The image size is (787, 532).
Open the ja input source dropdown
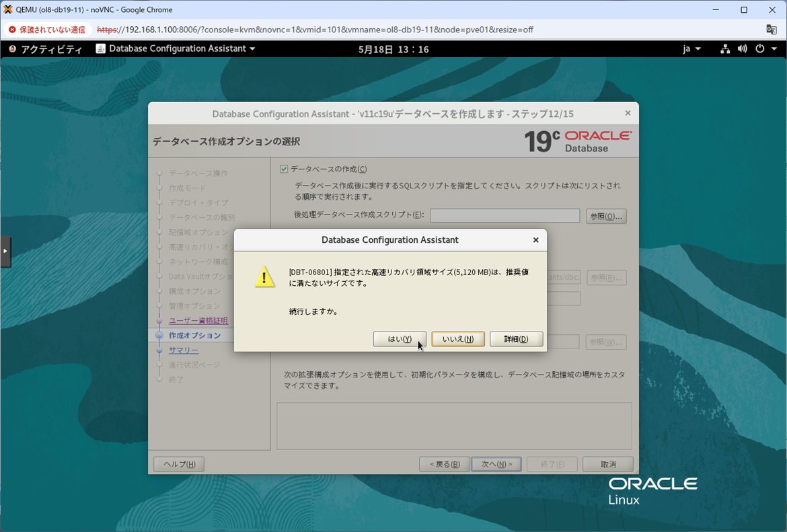click(x=691, y=48)
